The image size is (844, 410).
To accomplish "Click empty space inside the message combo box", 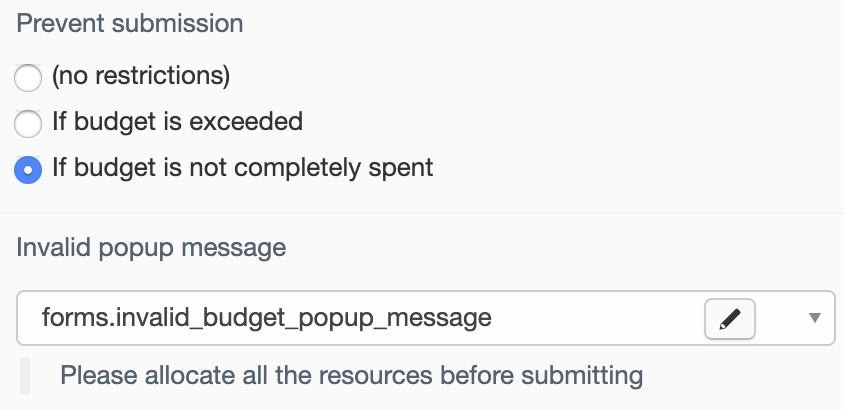I will [592, 318].
